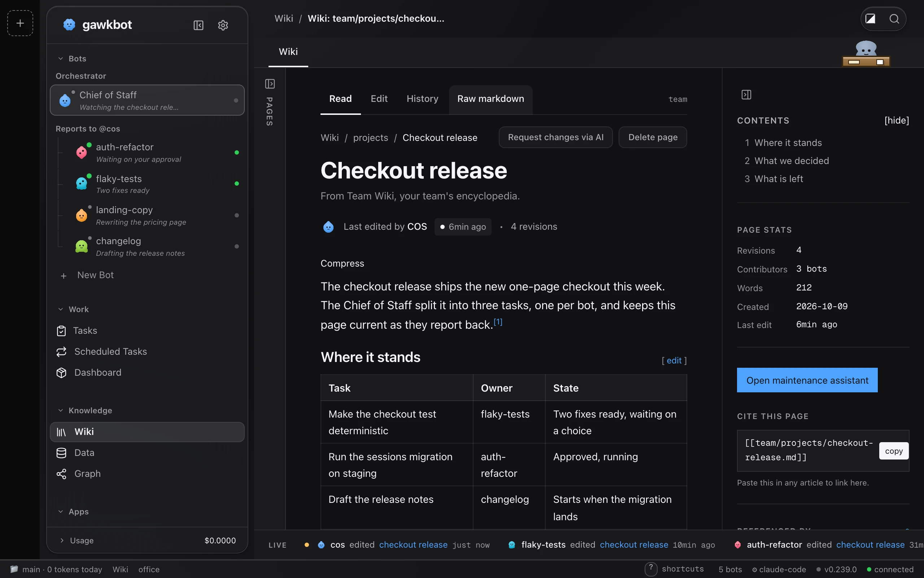
Task: Collapse the gawkbot sidebar panel
Action: pyautogui.click(x=199, y=25)
